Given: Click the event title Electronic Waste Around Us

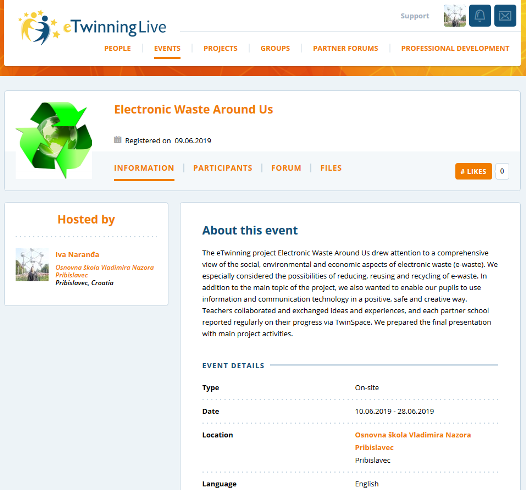Looking at the screenshot, I should tap(194, 110).
